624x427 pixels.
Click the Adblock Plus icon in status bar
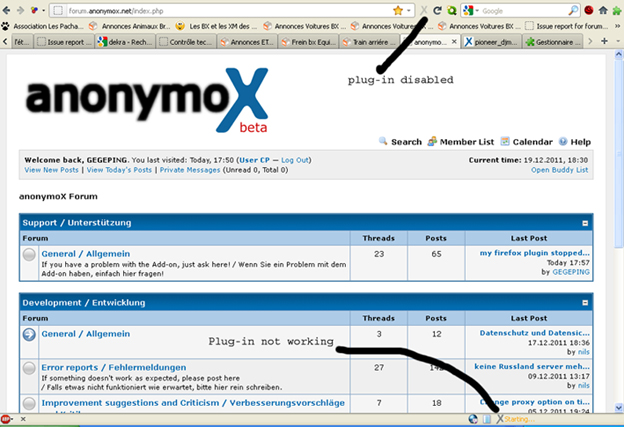7,419
